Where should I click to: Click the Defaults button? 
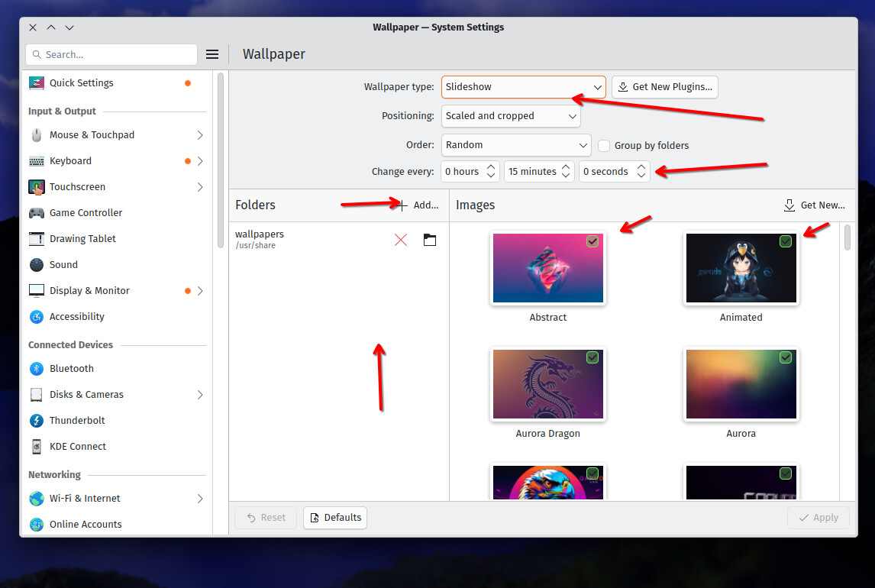pos(335,518)
